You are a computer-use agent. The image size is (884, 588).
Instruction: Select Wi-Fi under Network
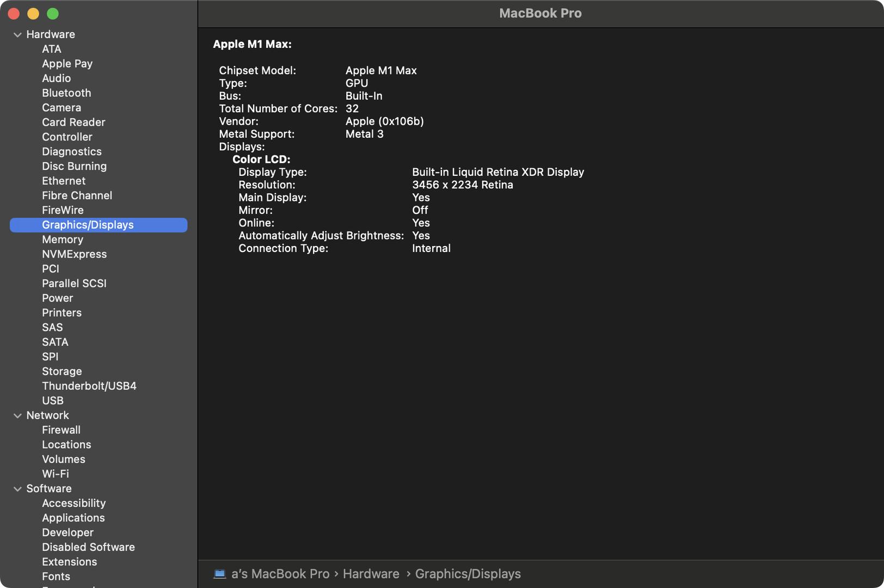[x=56, y=475]
